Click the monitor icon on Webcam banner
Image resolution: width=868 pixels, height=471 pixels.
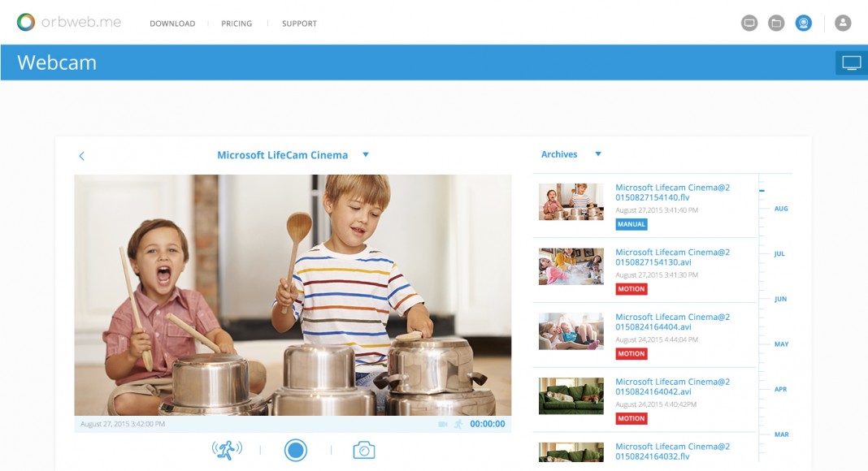pos(852,63)
